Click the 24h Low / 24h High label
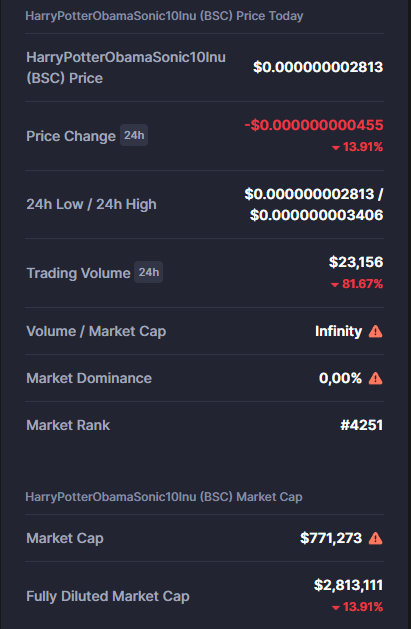This screenshot has width=411, height=629. (x=91, y=205)
